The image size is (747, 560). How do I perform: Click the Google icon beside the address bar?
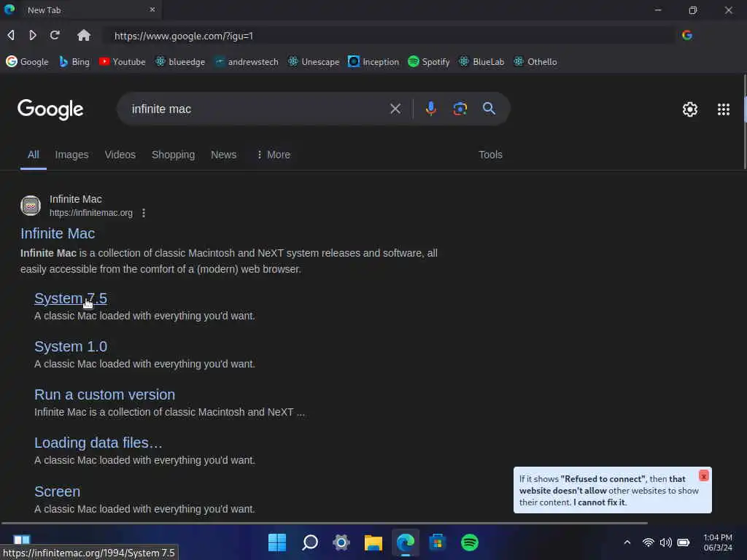pos(687,35)
